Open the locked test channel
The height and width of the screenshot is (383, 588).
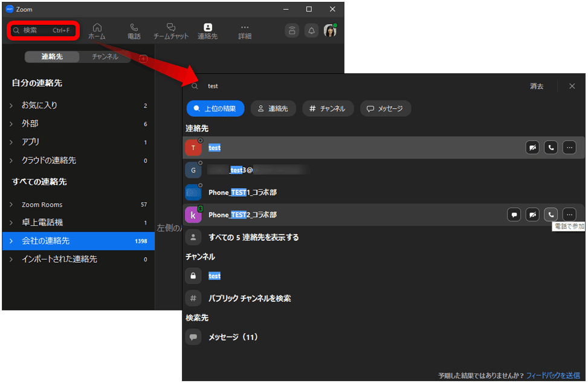coord(384,276)
